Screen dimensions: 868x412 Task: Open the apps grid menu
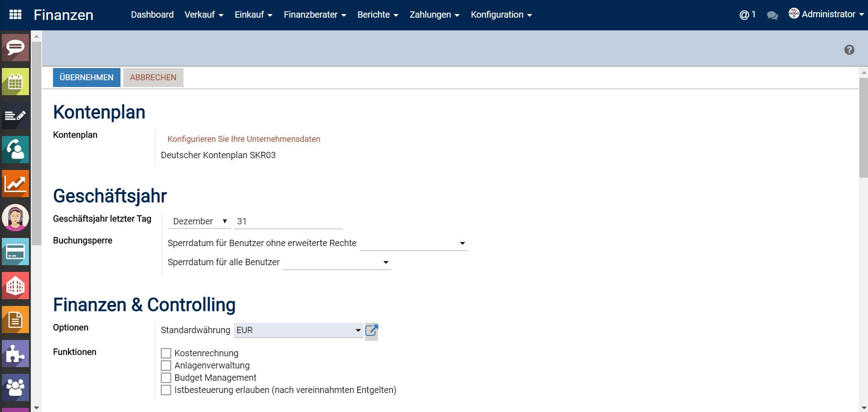point(16,14)
